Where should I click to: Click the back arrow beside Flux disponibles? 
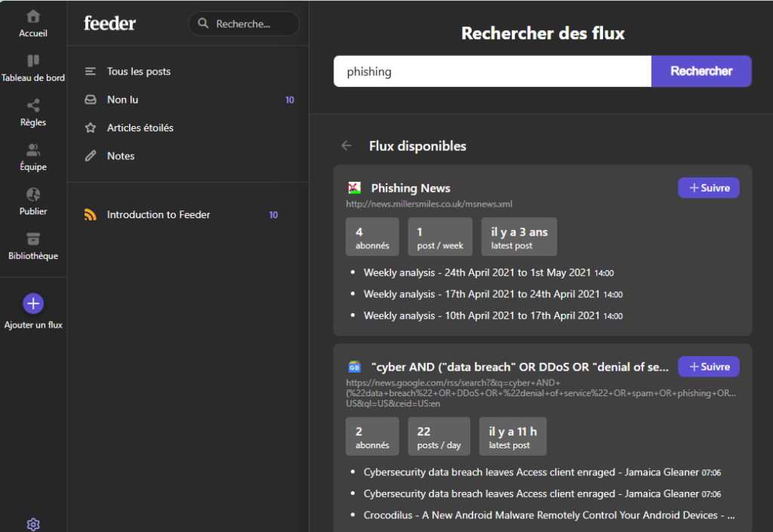[346, 146]
